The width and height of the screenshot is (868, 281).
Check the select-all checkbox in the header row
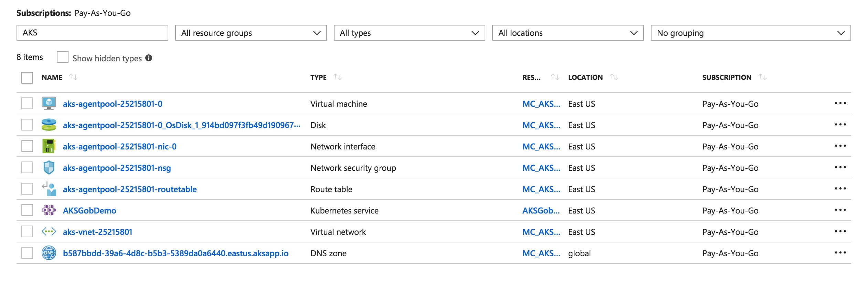27,78
